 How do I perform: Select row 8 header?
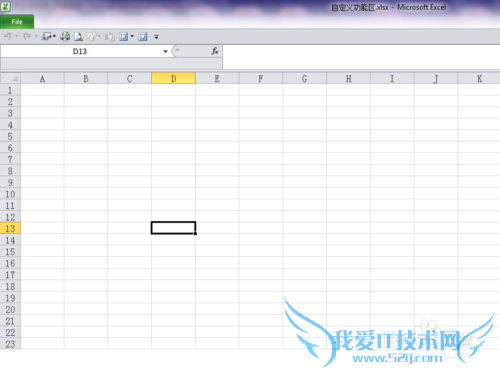click(x=10, y=171)
